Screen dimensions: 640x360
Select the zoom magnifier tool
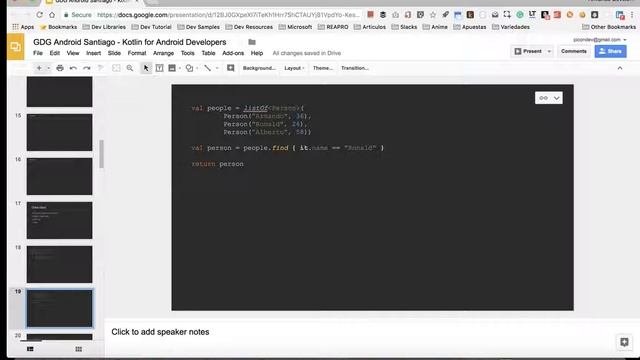tap(130, 68)
